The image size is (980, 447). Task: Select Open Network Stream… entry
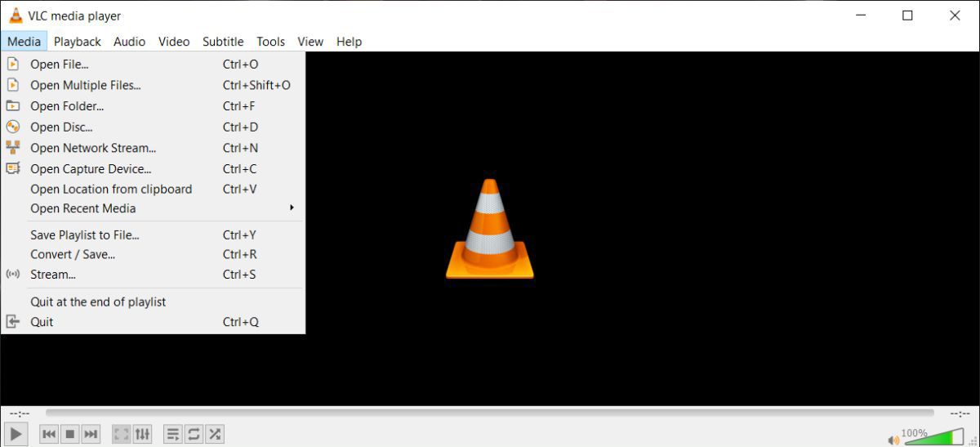153,148
